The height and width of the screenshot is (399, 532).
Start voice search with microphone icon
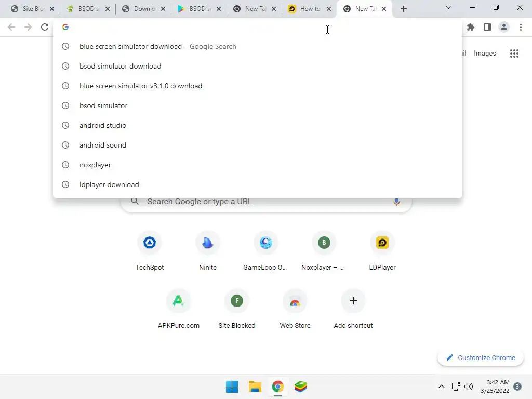tap(396, 202)
